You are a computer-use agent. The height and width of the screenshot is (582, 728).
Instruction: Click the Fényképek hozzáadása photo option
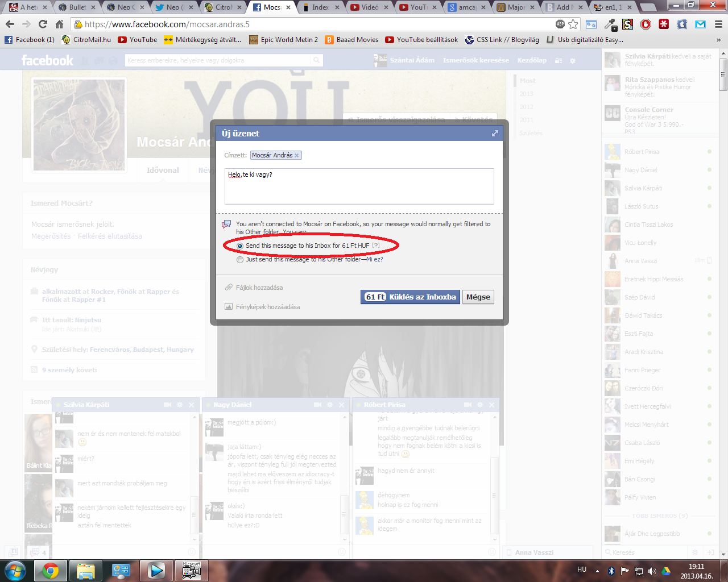(x=262, y=307)
